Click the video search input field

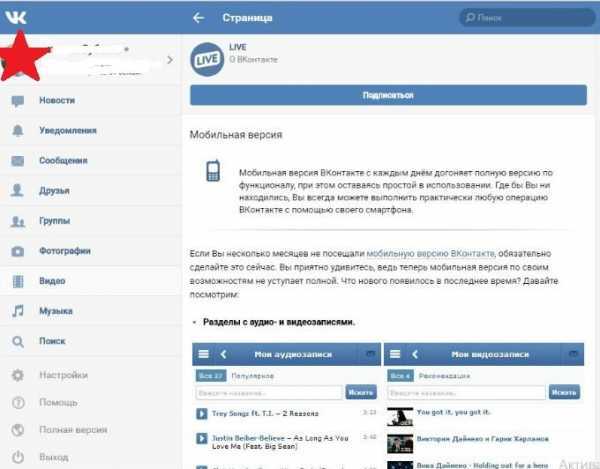[x=466, y=392]
